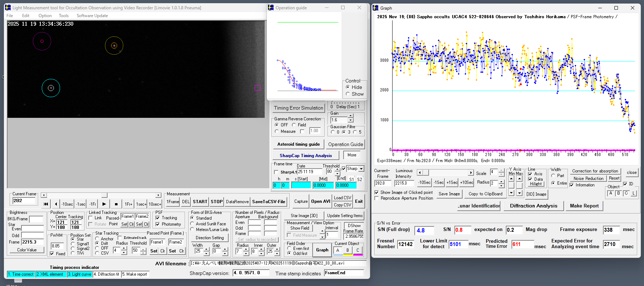The width and height of the screenshot is (644, 286).
Task: Increase the Gain value with up arrow
Action: click(x=351, y=116)
